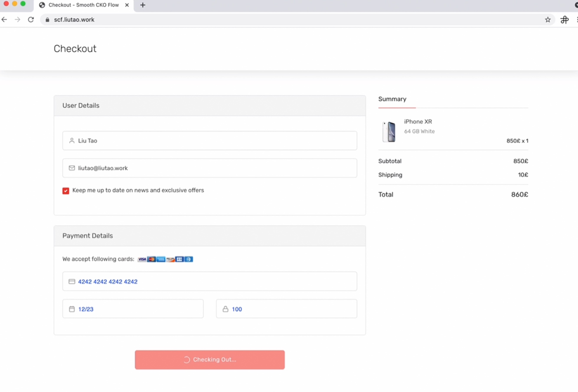Uncheck the news and offers checkbox
The height and width of the screenshot is (392, 578).
[66, 191]
